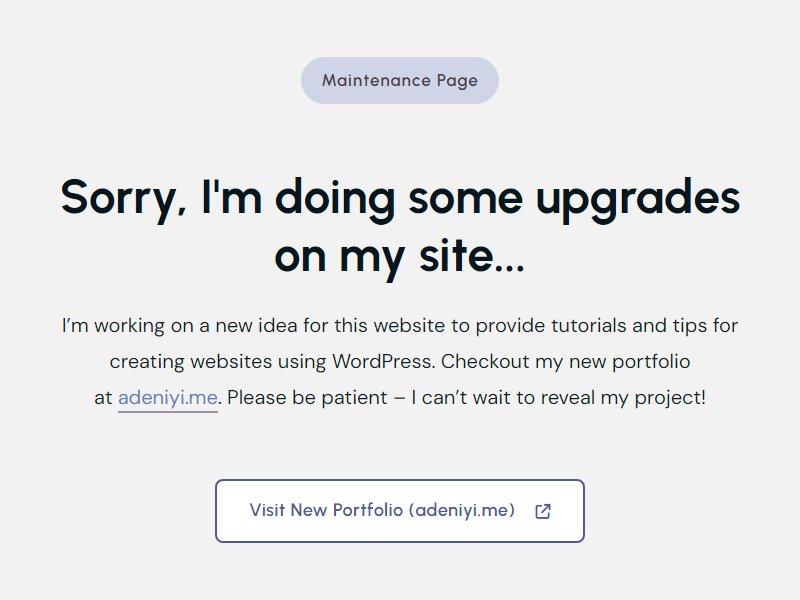This screenshot has width=800, height=600.
Task: Click the heading text "on my site..."
Action: 399,257
